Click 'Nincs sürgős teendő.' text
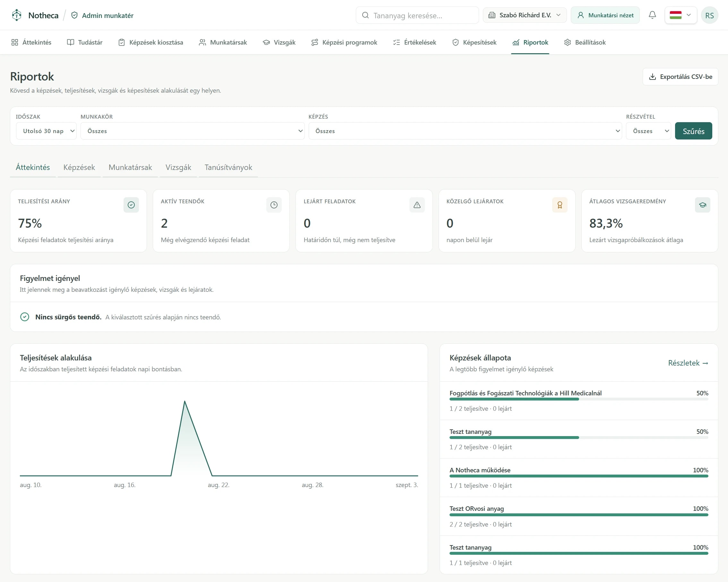 click(68, 317)
